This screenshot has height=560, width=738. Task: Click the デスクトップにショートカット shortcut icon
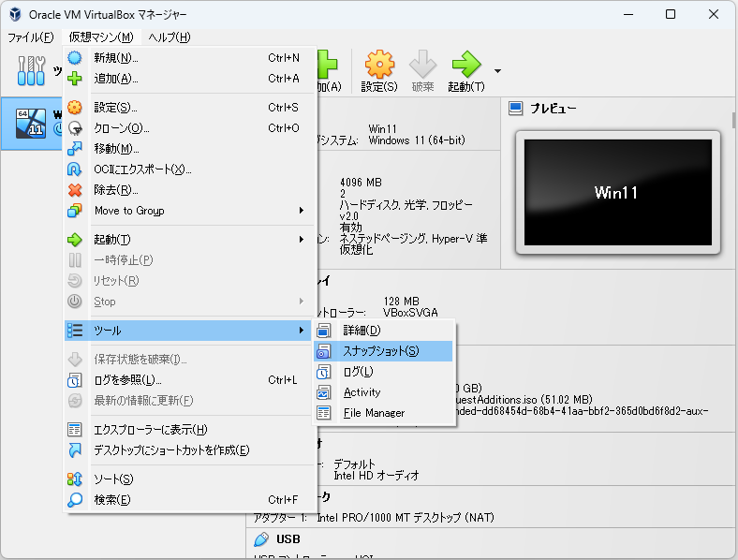tap(74, 450)
